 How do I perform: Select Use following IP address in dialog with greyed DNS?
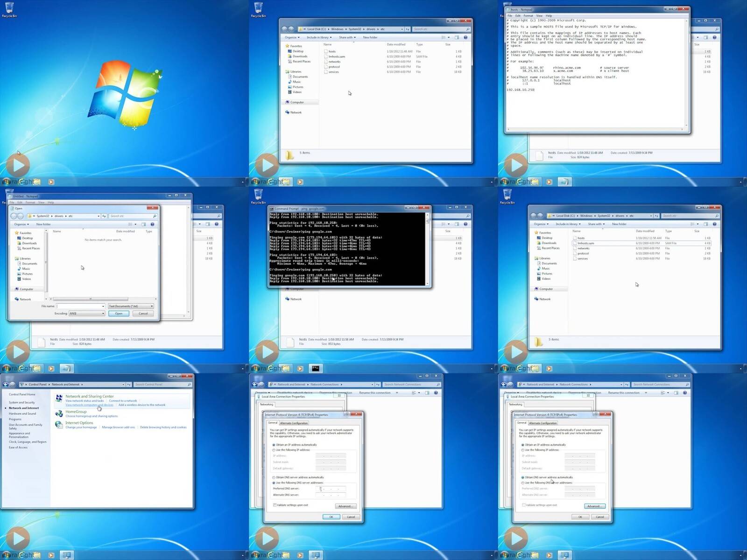tap(523, 450)
